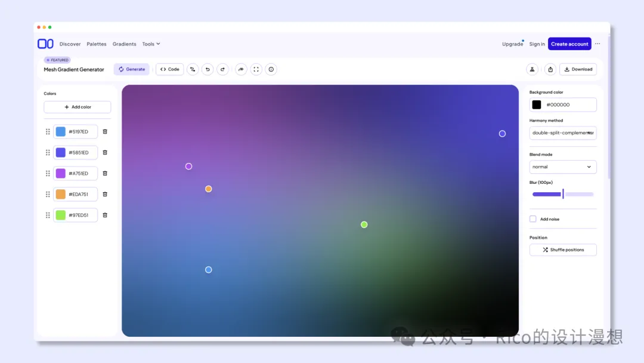The image size is (644, 363).
Task: Click the drag handle beside #5197ED
Action: (48, 131)
